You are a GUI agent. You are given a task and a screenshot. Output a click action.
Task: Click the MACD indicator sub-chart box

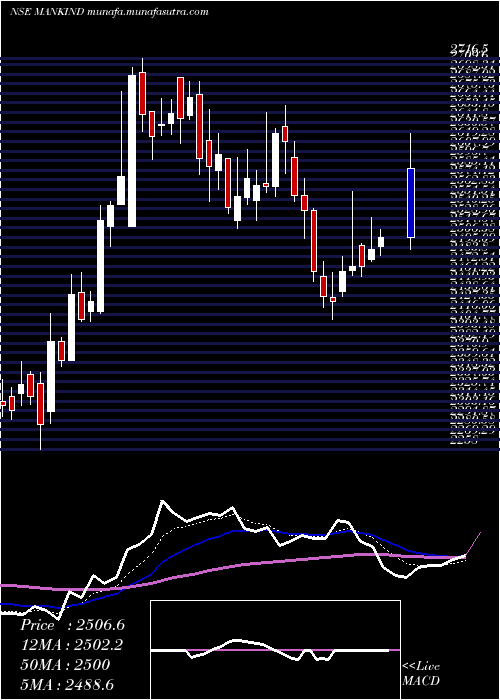(x=275, y=650)
